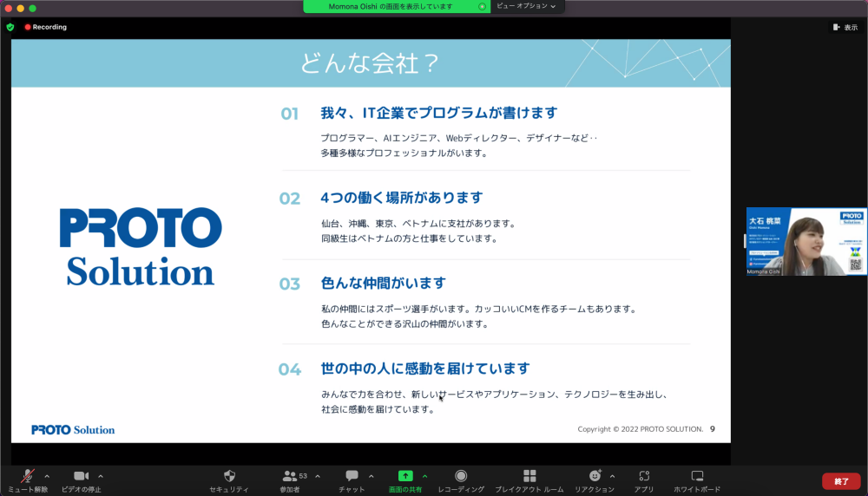Click the Recording (レコーディング) icon
The image size is (868, 496).
point(461,476)
